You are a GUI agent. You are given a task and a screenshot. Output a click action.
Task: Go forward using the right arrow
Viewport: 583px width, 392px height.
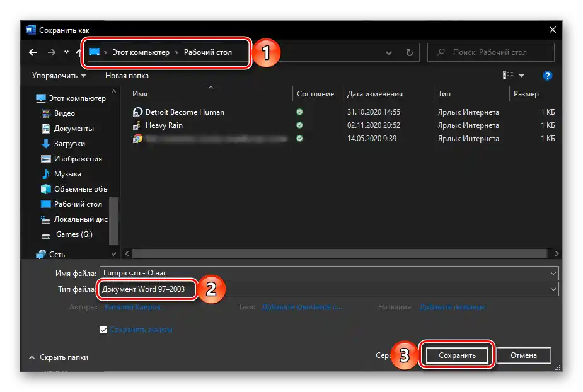pyautogui.click(x=51, y=52)
